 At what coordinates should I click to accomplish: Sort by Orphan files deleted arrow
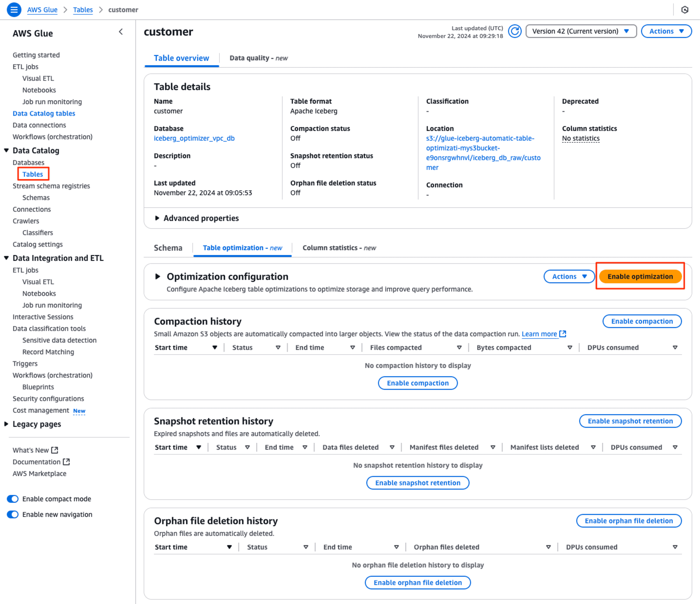tap(548, 547)
